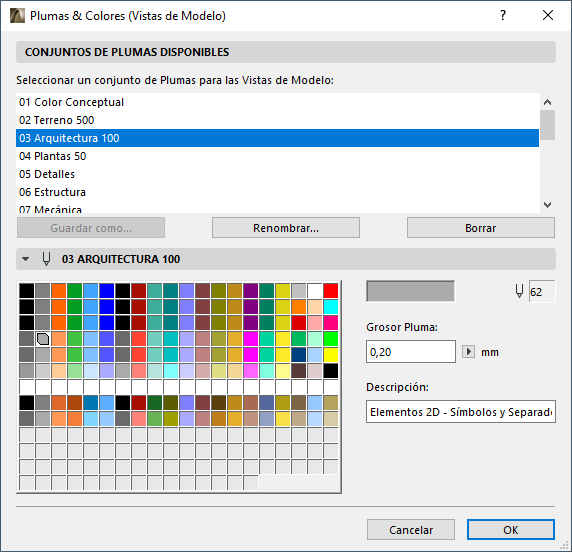Click the pen icon next to pen number 62

point(519,292)
